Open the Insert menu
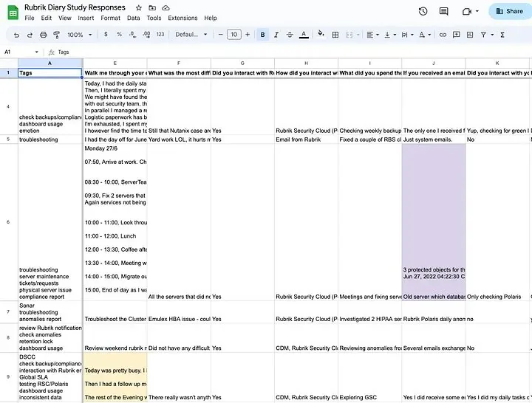 (86, 18)
